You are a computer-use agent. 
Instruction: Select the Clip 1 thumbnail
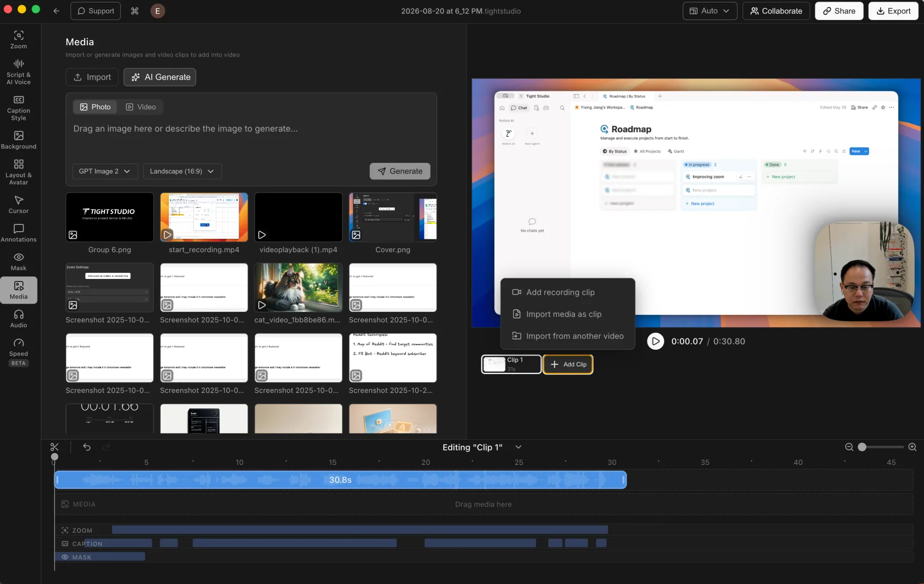511,364
